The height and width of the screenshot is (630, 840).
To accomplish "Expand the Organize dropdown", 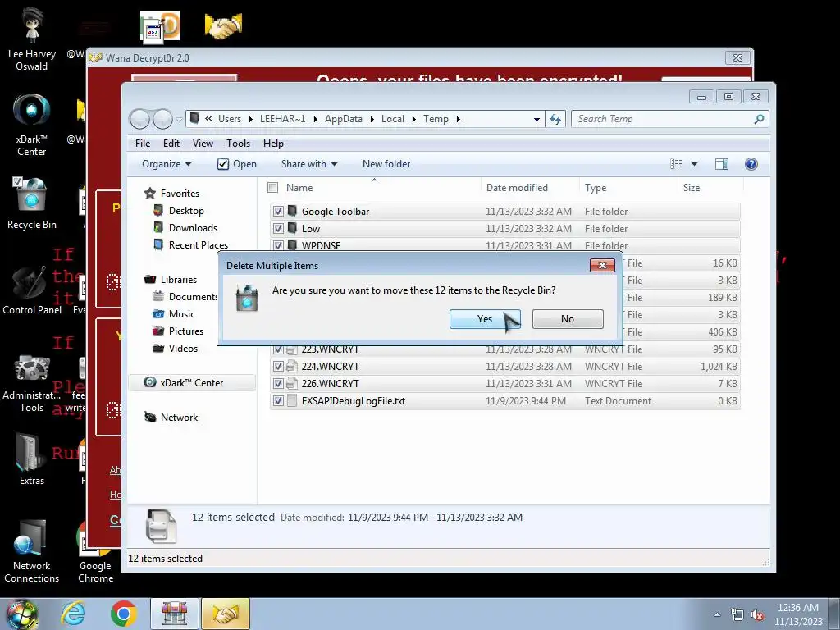I will click(166, 164).
